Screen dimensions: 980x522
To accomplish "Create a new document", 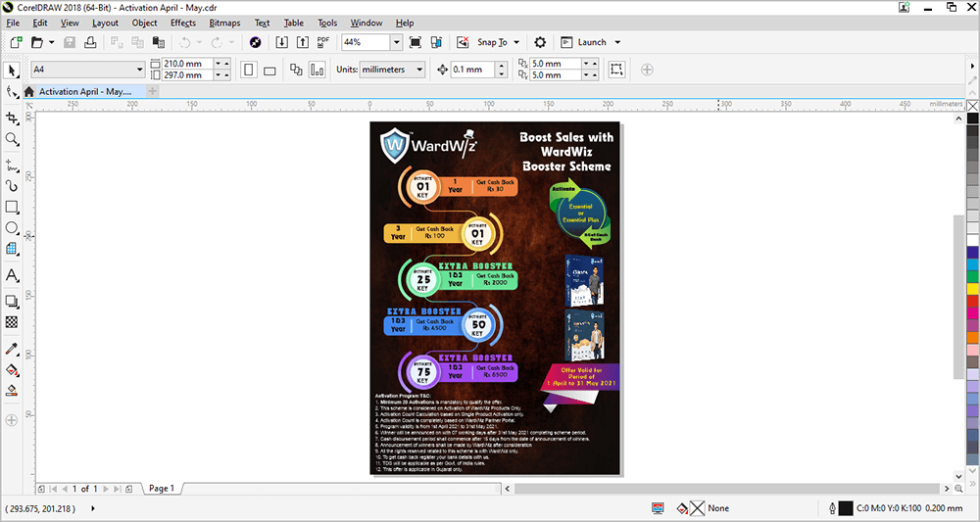I will 17,42.
